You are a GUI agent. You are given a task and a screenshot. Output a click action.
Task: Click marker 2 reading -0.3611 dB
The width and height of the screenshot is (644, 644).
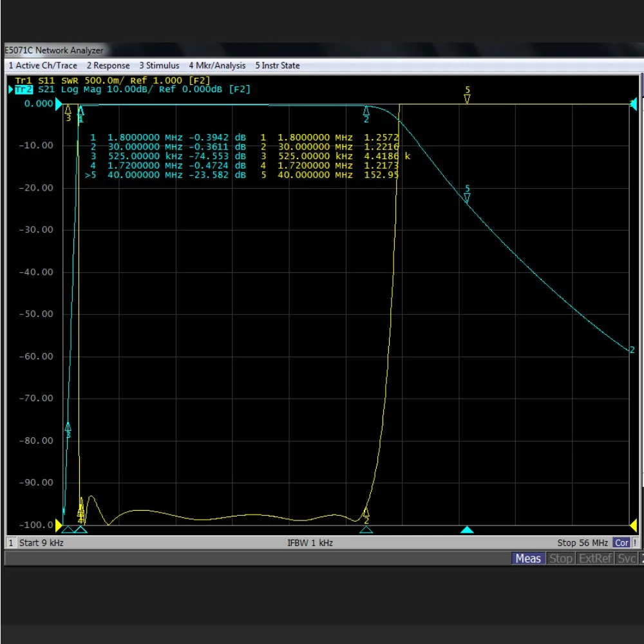tap(217, 147)
